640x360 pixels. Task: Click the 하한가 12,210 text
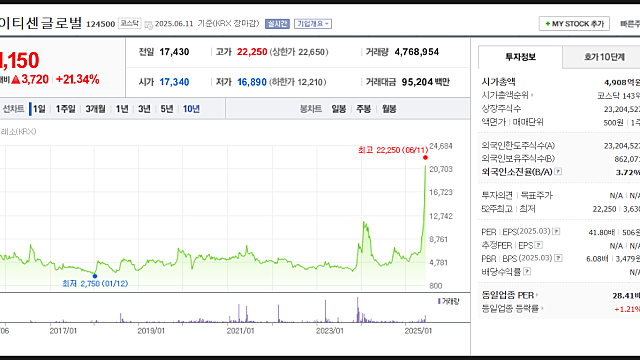click(x=298, y=82)
